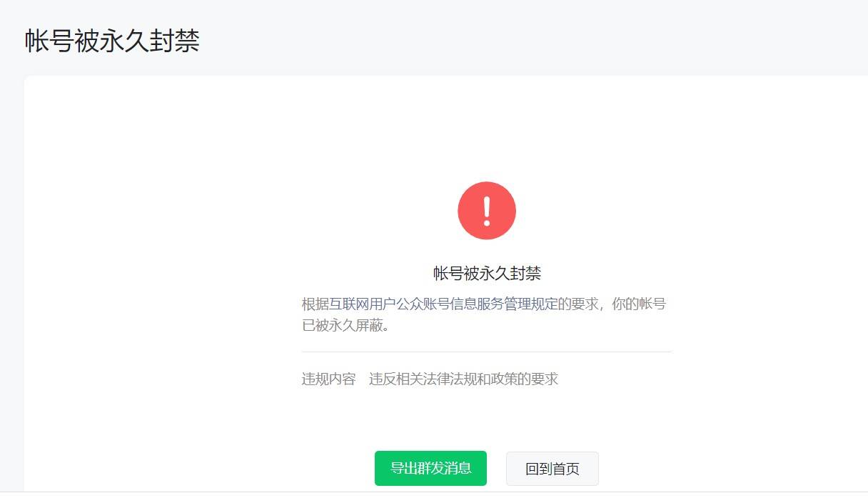Click the horizontal divider above 违规内容
The image size is (868, 498).
pyautogui.click(x=487, y=352)
